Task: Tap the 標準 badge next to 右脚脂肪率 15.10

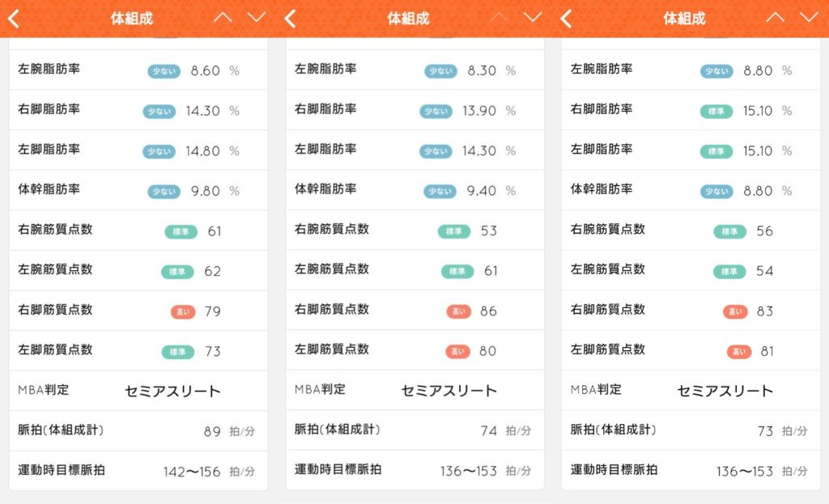Action: tap(716, 112)
